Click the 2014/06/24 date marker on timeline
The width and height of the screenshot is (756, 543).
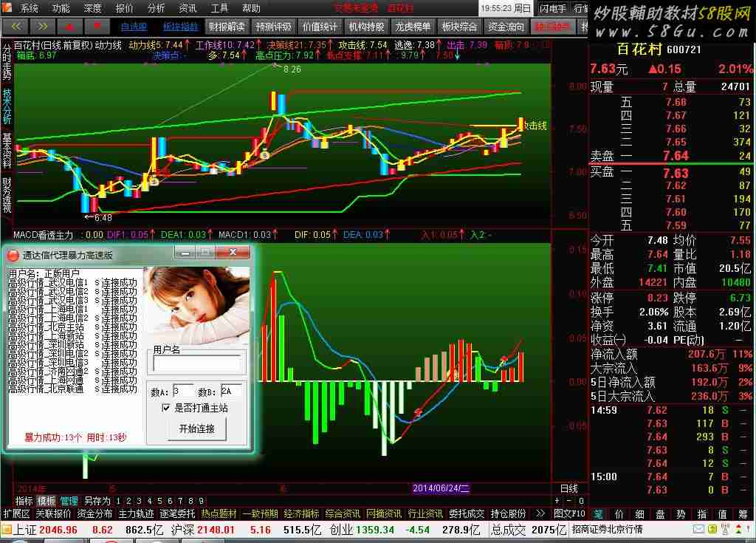coord(441,488)
